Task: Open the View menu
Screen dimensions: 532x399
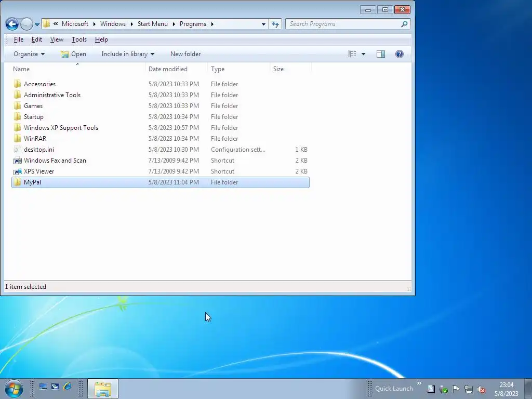Action: tap(57, 39)
